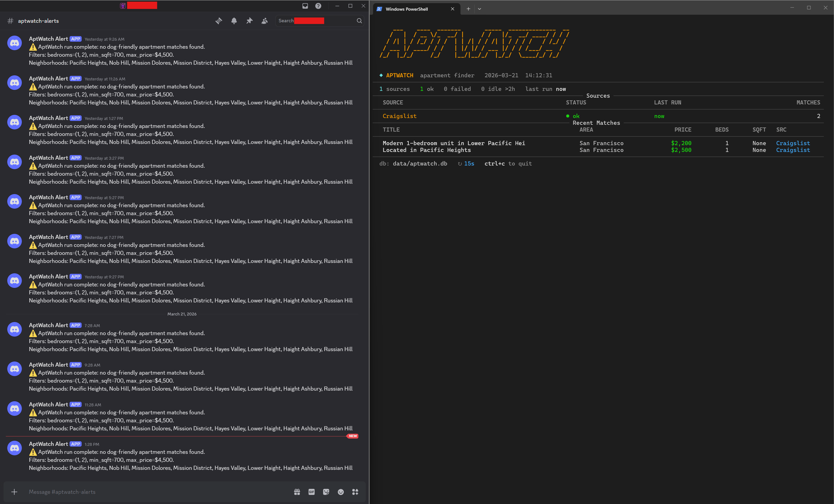Click the "11:28 AM" message timestamp
Screen dimensions: 834x504
click(93, 405)
